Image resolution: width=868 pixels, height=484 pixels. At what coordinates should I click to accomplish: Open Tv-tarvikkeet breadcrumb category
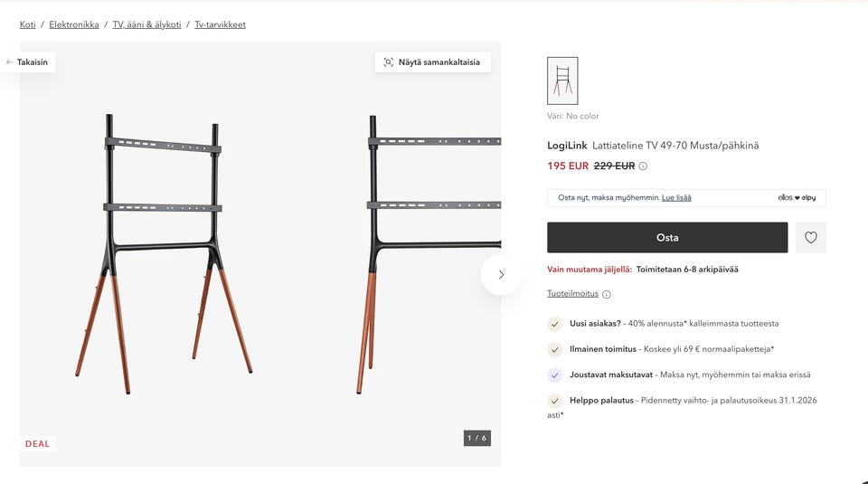click(220, 24)
